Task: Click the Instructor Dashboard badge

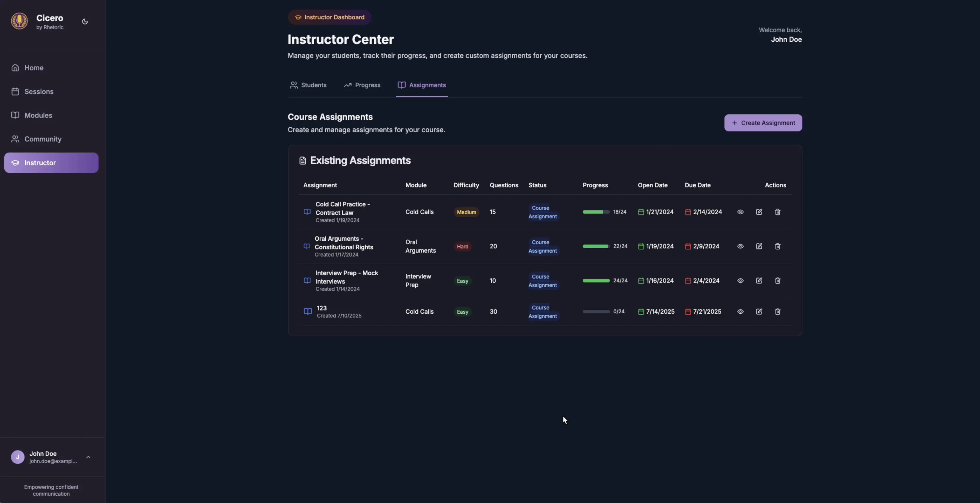Action: click(x=329, y=17)
